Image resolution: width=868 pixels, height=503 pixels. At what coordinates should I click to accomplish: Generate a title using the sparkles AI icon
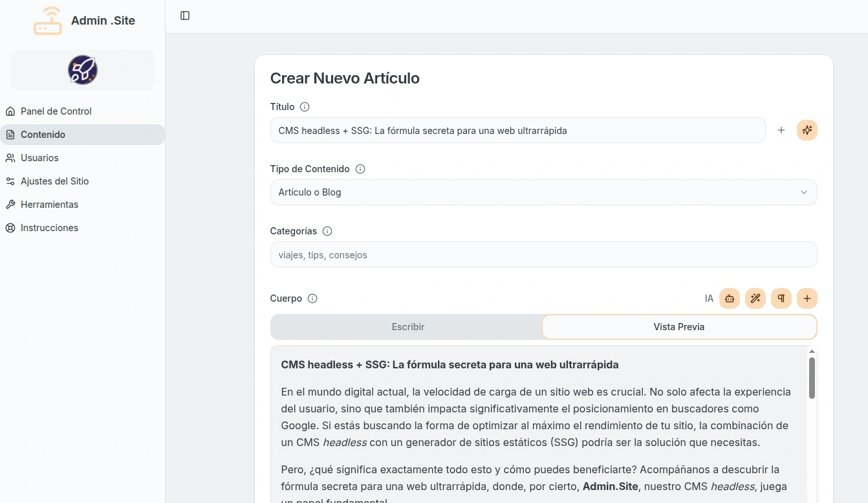coord(807,130)
